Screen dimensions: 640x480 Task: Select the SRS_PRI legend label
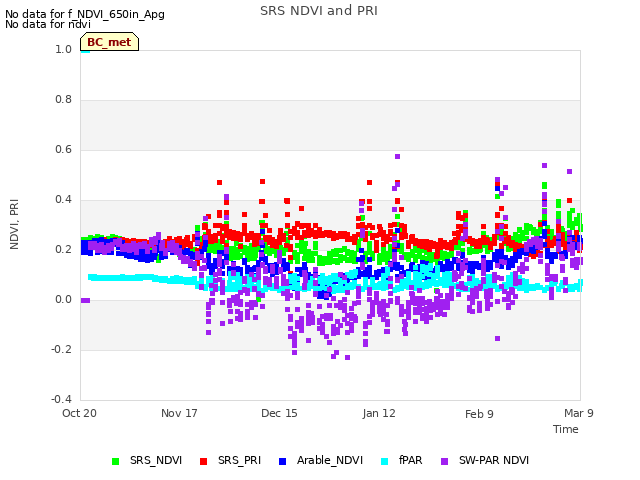pos(239,460)
